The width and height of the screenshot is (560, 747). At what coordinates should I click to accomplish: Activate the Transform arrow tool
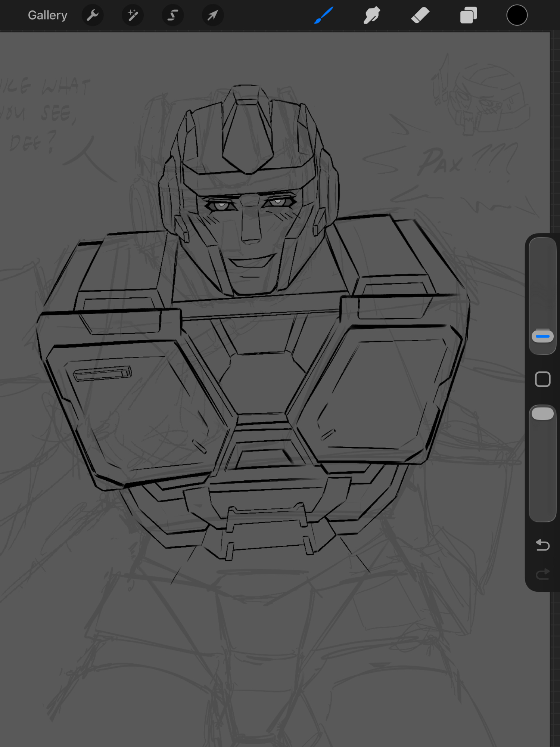click(212, 15)
